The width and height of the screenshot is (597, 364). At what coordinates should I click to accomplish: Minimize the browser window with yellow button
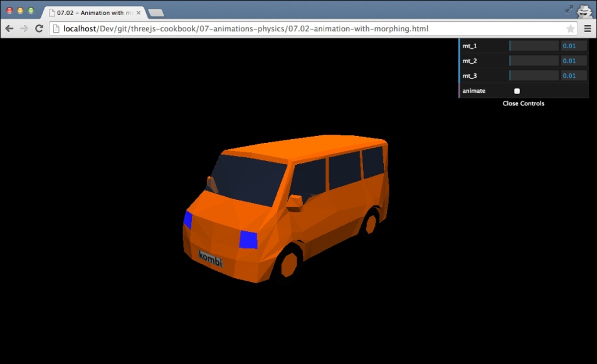(20, 11)
